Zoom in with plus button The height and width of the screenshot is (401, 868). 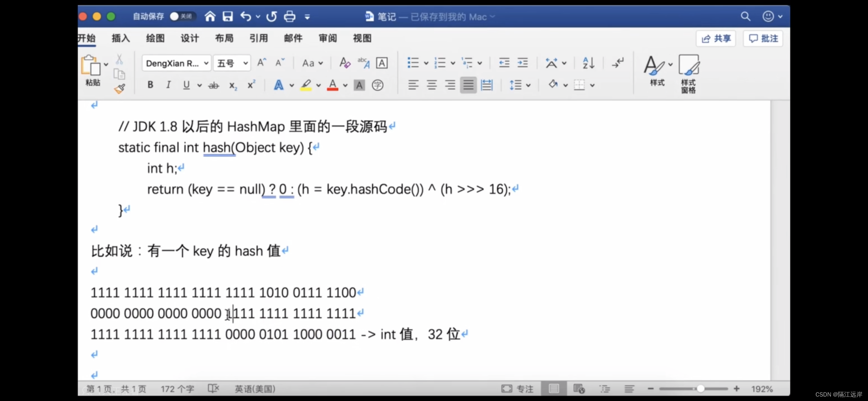[736, 388]
